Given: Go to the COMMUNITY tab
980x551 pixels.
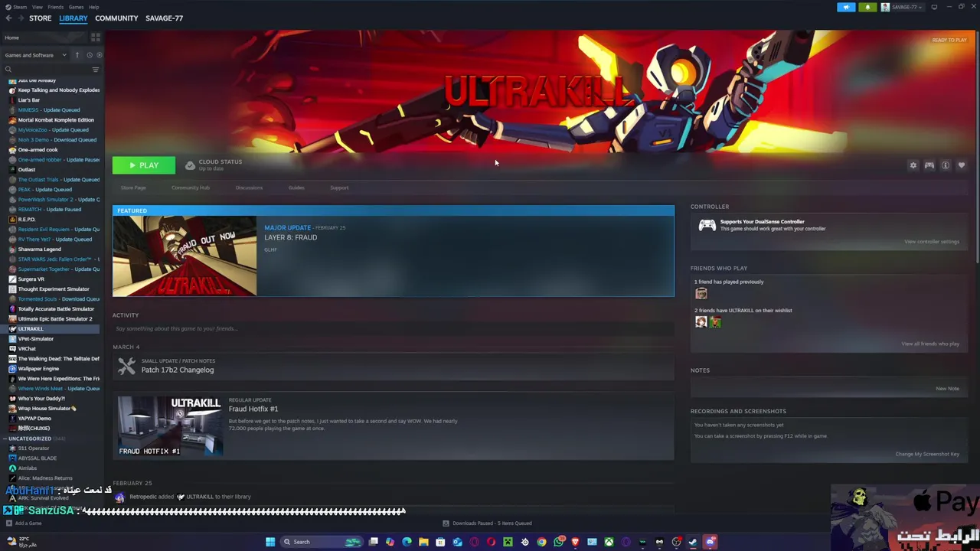Looking at the screenshot, I should click(116, 18).
